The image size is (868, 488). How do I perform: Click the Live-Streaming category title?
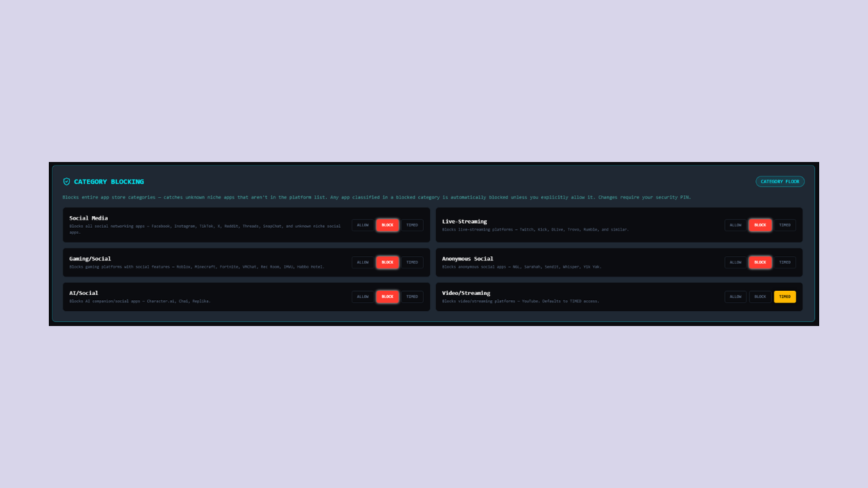(x=465, y=222)
